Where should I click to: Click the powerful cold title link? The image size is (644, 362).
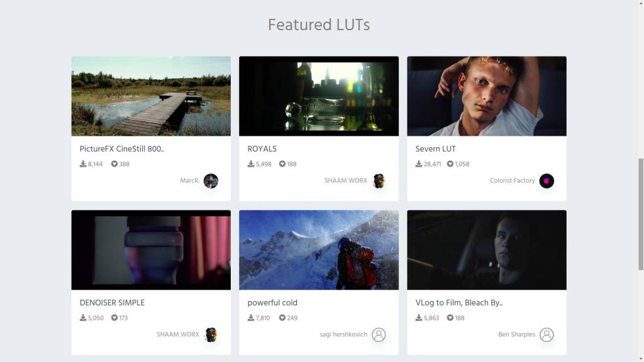coord(272,303)
